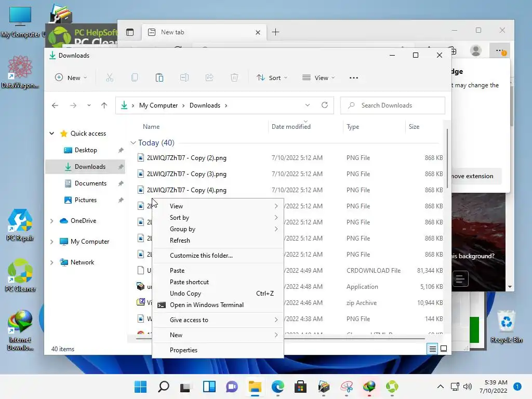
Task: Add a new Edge tab with plus
Action: [275, 32]
